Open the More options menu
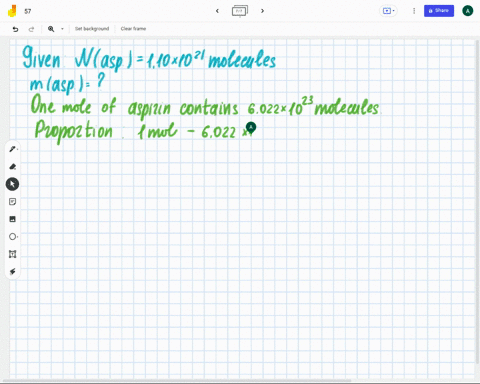480x384 pixels. tap(414, 11)
